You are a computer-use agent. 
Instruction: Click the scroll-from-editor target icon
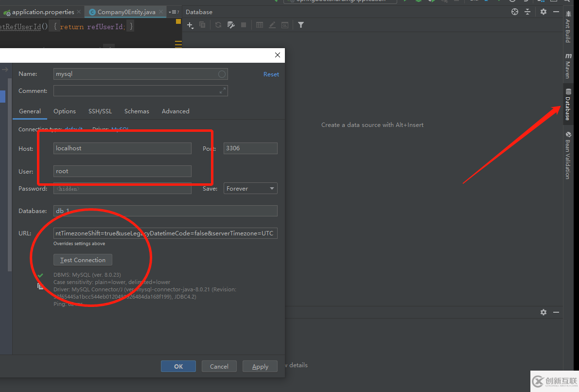tap(515, 12)
